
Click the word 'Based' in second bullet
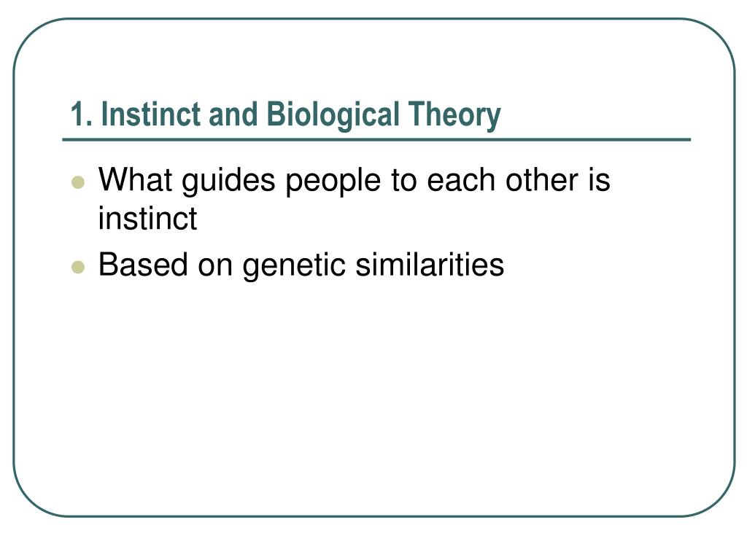[143, 264]
